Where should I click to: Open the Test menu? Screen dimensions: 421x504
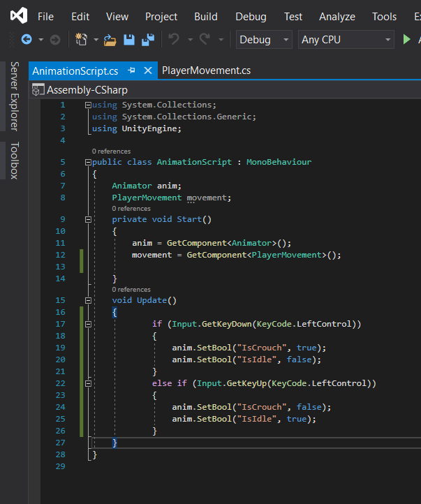pos(293,16)
